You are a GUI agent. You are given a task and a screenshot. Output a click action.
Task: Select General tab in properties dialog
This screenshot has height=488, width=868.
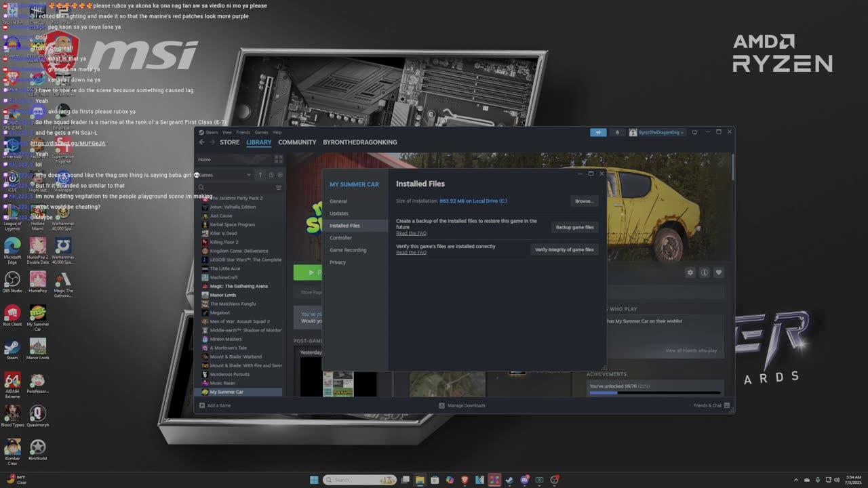[338, 201]
